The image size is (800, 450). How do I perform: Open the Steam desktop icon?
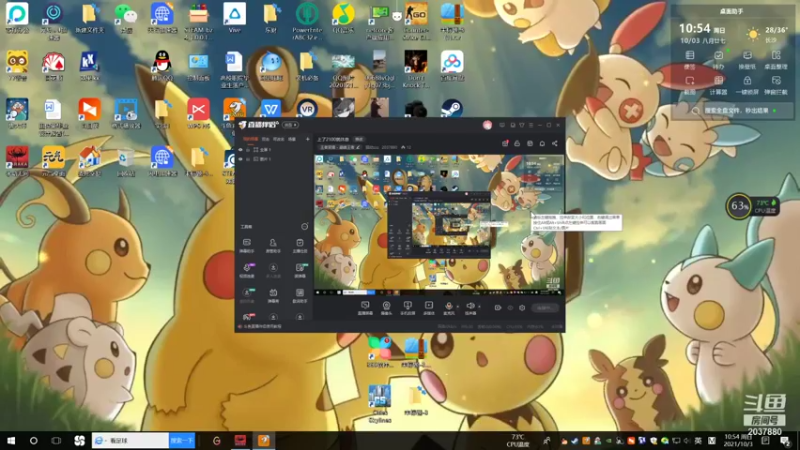[x=452, y=108]
